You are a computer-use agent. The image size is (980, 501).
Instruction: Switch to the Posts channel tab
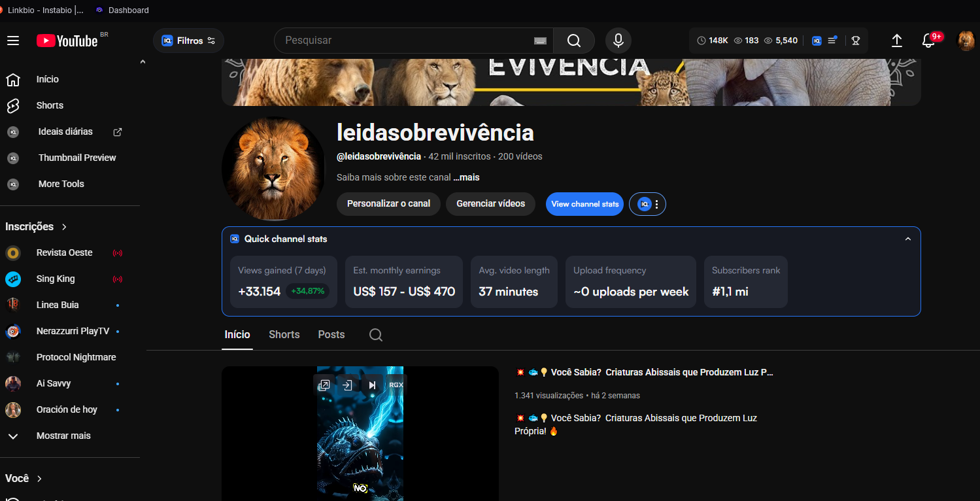(x=331, y=335)
